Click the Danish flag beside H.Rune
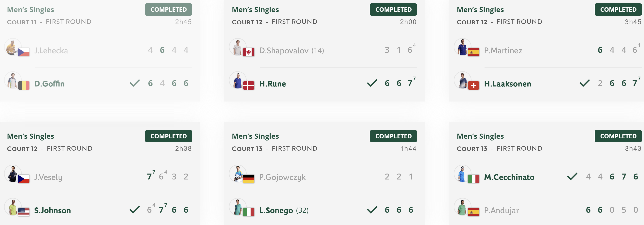 click(249, 85)
